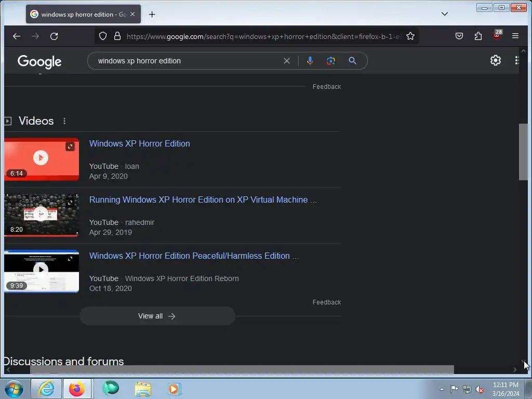Bookmark this page with the star icon
The height and width of the screenshot is (399, 532).
click(410, 36)
